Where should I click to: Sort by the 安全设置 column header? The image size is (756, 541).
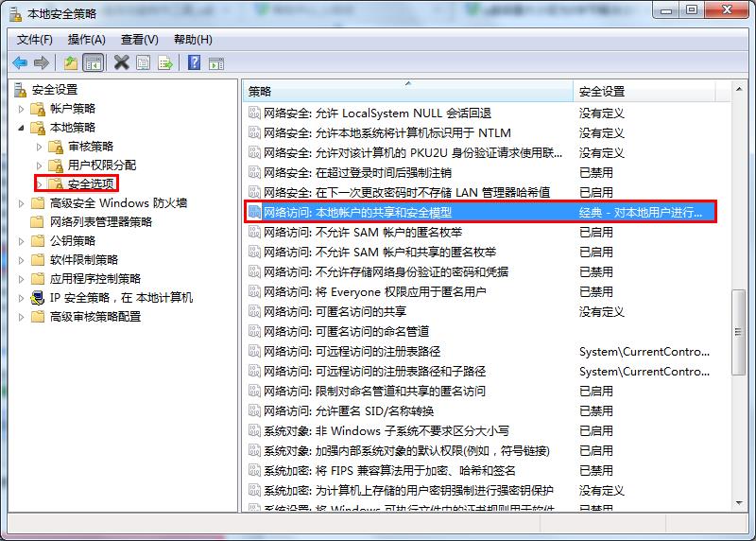tap(644, 91)
